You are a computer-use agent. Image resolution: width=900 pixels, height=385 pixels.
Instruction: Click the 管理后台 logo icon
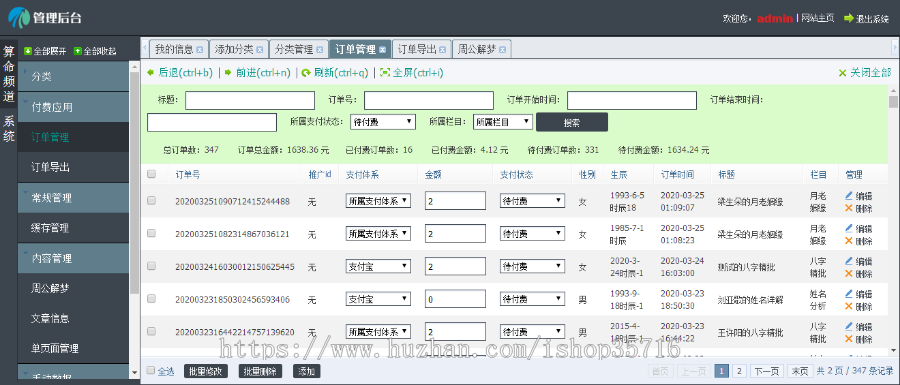click(18, 18)
